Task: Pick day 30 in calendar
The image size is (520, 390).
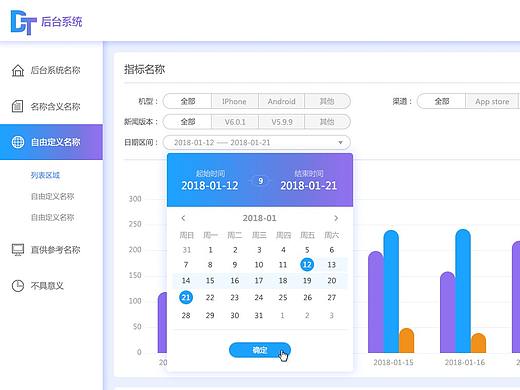Action: click(235, 315)
